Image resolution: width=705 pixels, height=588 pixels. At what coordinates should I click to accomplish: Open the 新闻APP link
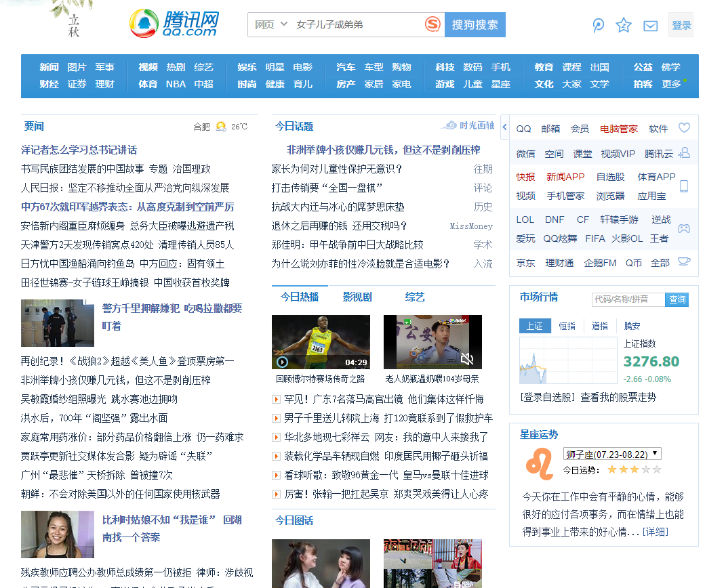[565, 177]
